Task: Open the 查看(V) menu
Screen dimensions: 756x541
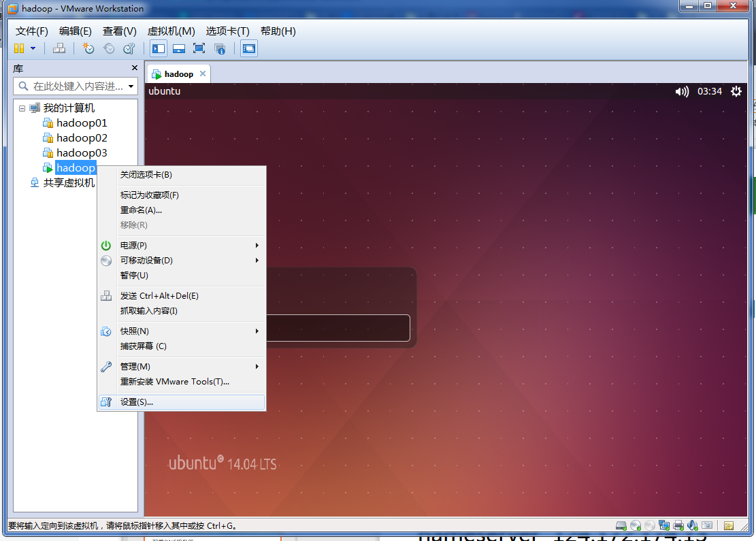Action: (120, 31)
